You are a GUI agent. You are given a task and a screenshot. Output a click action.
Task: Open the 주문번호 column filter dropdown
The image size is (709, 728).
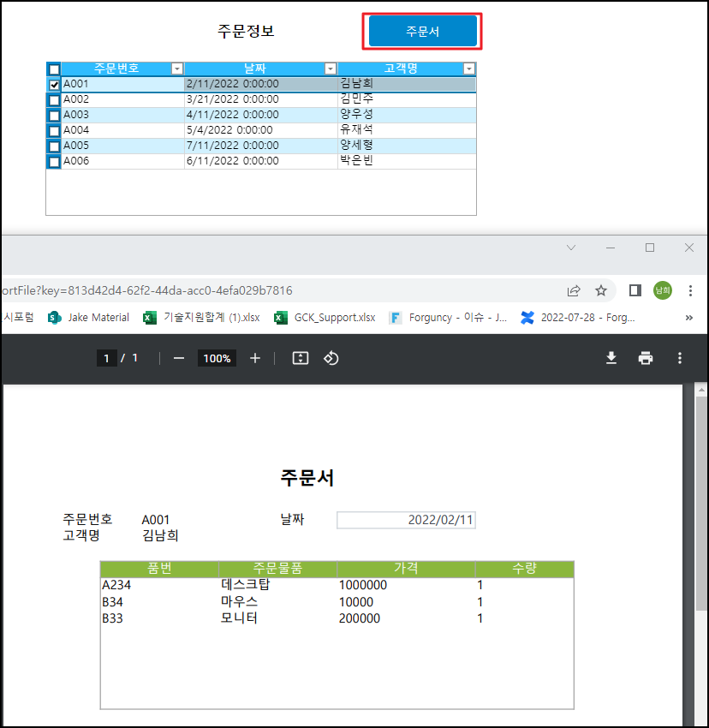point(177,69)
